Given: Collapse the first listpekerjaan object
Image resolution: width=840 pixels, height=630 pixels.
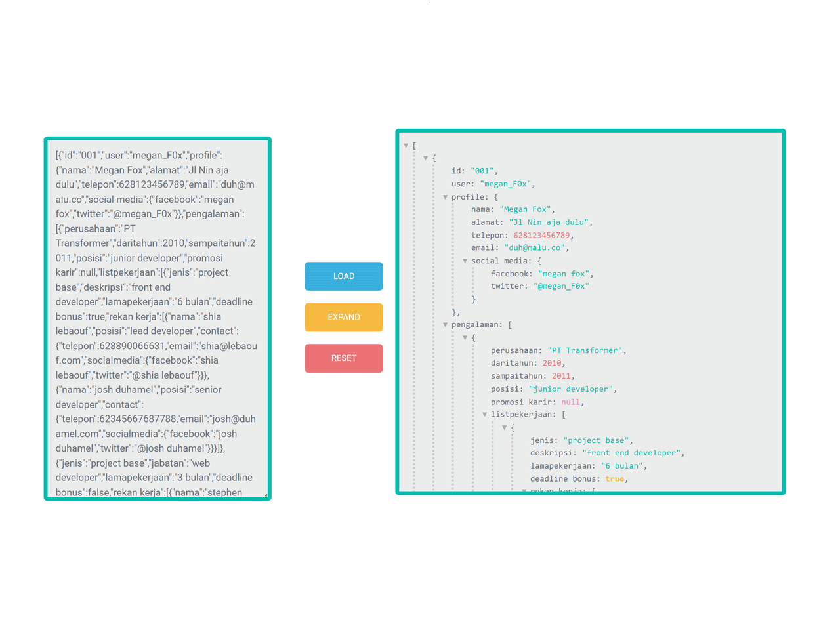Looking at the screenshot, I should [x=504, y=427].
